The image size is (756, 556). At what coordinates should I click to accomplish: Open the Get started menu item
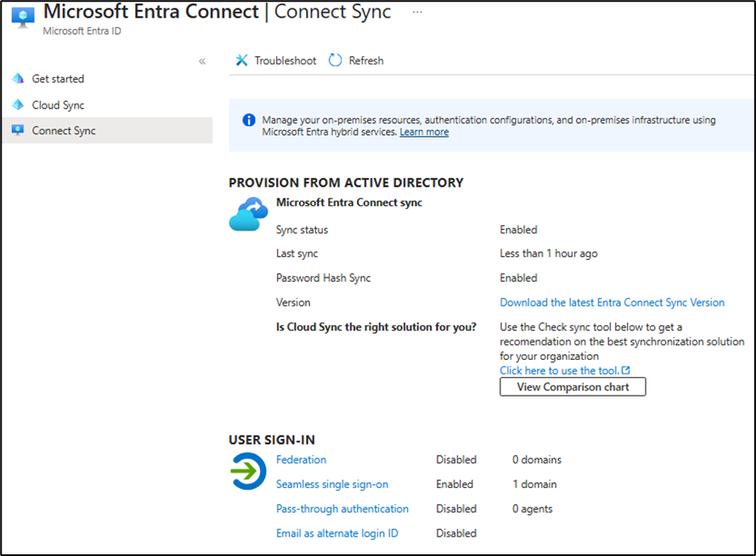58,79
